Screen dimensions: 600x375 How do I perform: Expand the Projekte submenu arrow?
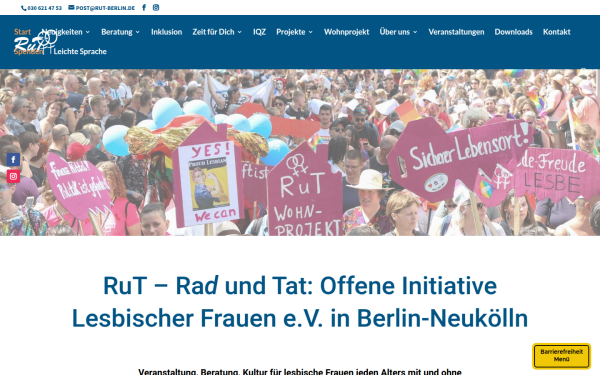(310, 32)
